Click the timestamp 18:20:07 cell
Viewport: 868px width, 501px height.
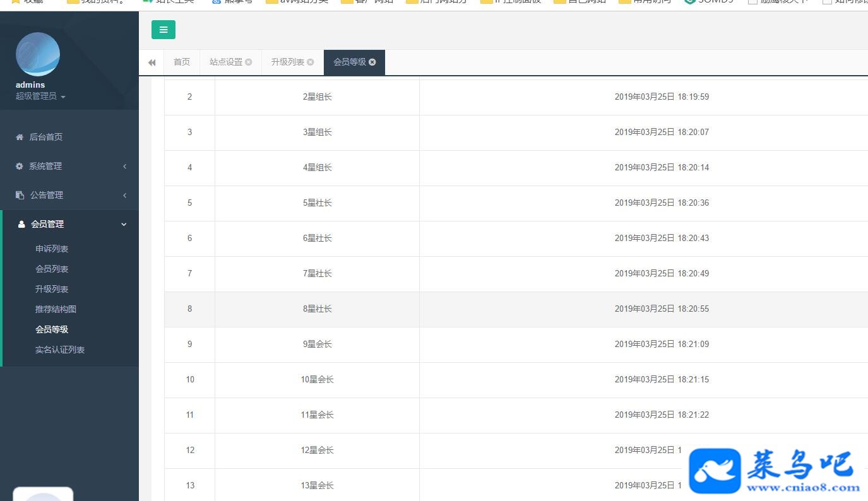tap(644, 133)
